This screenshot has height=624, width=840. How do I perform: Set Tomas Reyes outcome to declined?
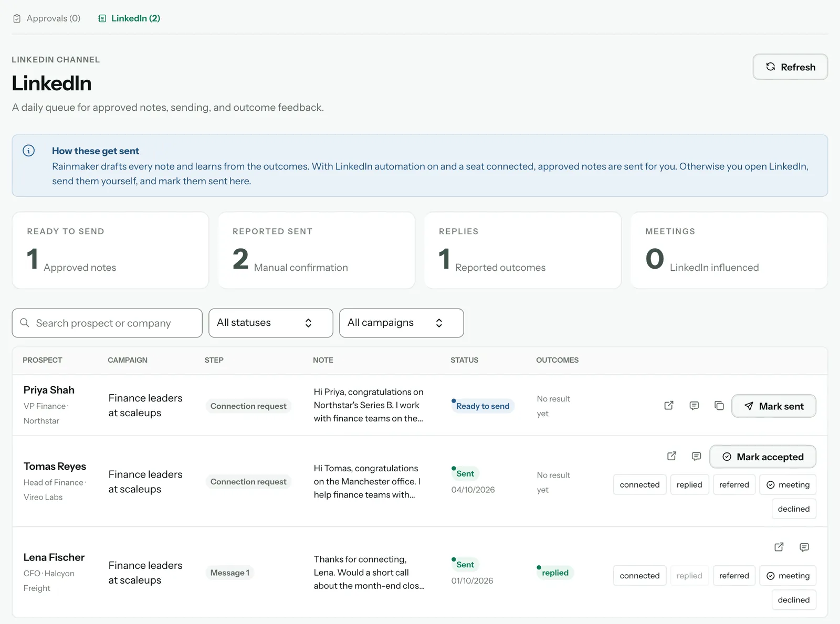[x=794, y=509]
